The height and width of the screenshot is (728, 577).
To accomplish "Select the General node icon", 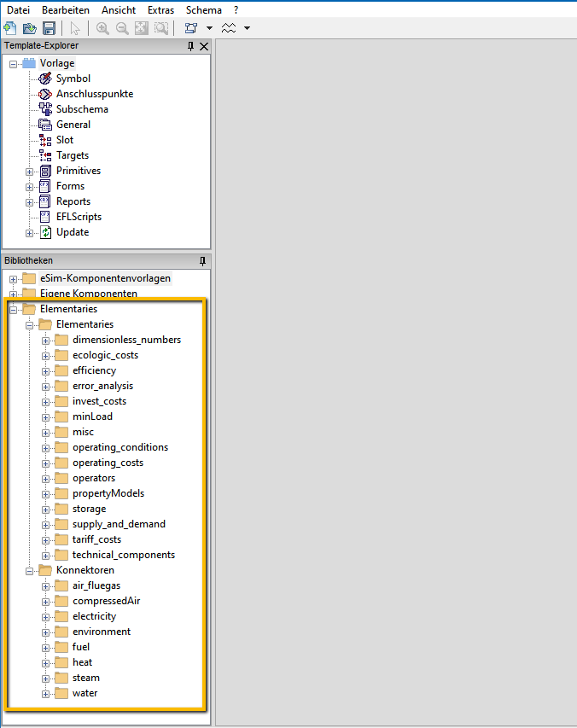I will pos(45,125).
